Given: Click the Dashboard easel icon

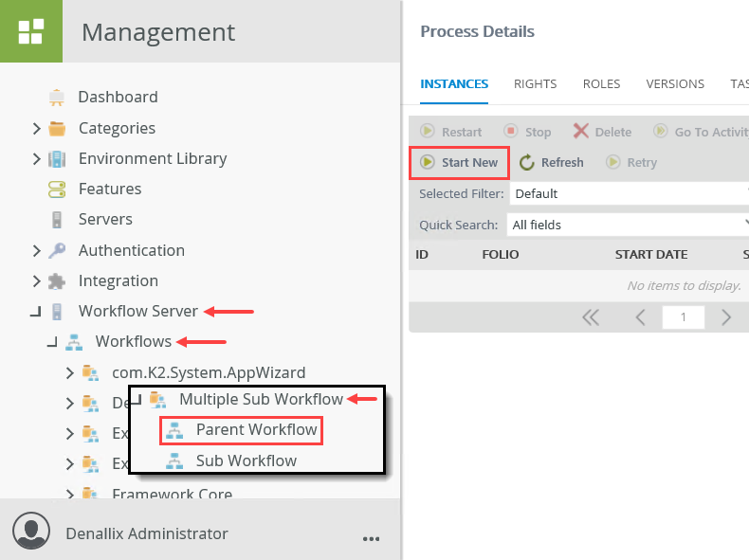Looking at the screenshot, I should 57,97.
